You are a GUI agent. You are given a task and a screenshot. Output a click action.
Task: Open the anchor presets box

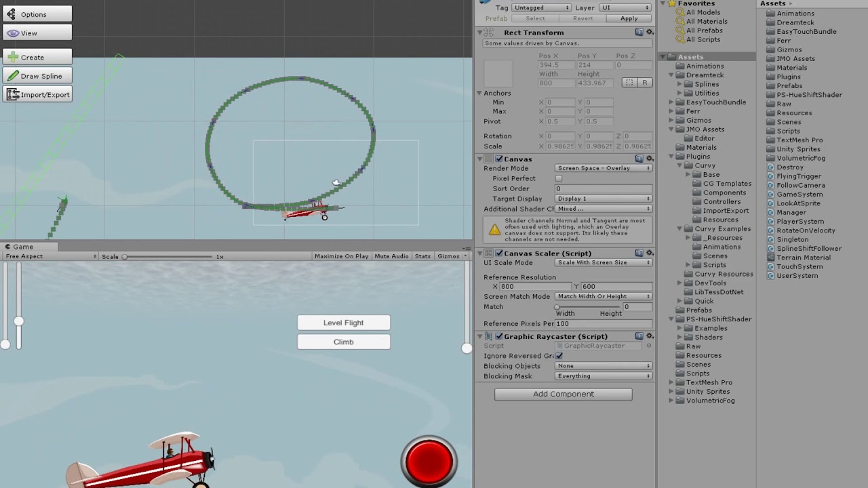click(498, 74)
